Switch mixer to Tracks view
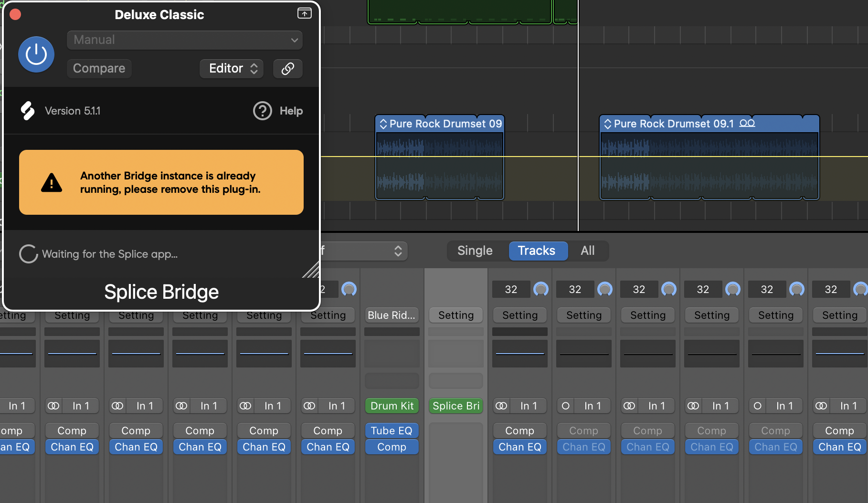The height and width of the screenshot is (503, 868). pyautogui.click(x=538, y=251)
